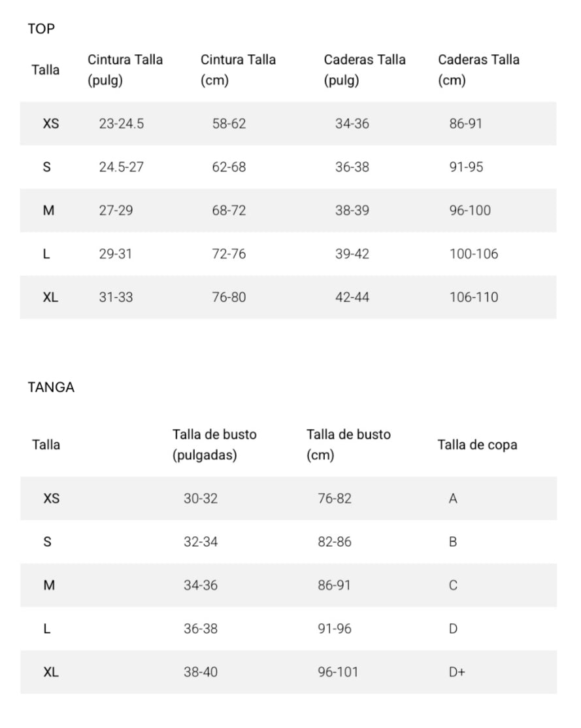Click the TANGA table title
The width and height of the screenshot is (581, 728).
pyautogui.click(x=51, y=387)
